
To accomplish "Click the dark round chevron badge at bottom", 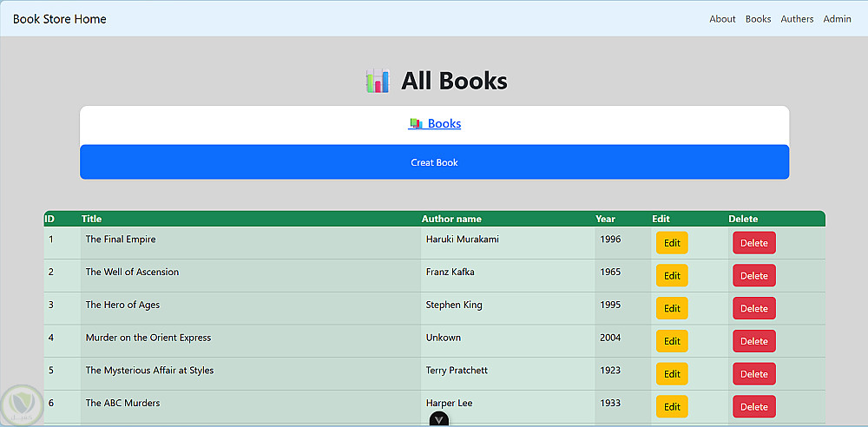I will (x=439, y=419).
